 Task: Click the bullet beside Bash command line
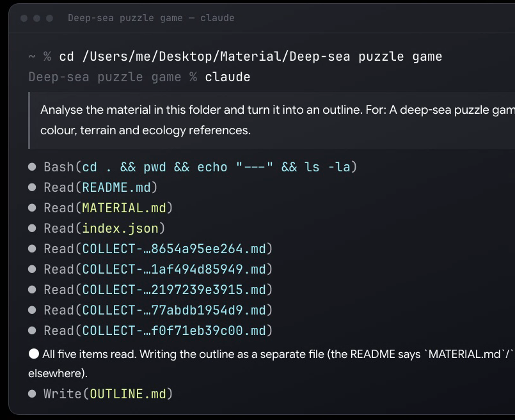tap(32, 167)
